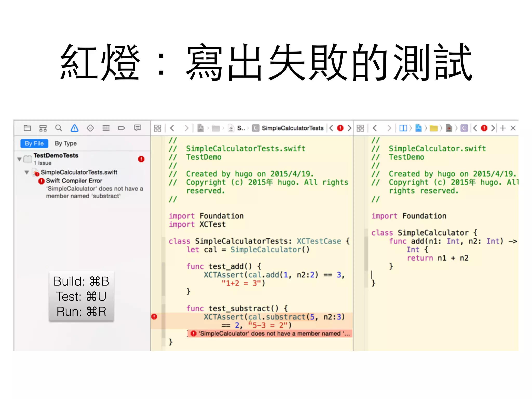The image size is (532, 399).
Task: Go forward in middle editor history
Action: [x=186, y=128]
